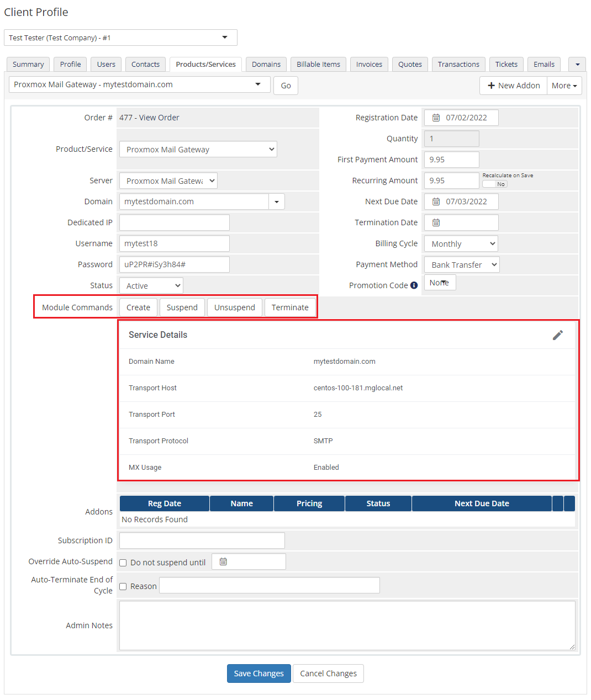Viewport: 591px width, 700px height.
Task: Click the Transport Host value centos-100-181.mglocal.net
Action: (x=358, y=388)
